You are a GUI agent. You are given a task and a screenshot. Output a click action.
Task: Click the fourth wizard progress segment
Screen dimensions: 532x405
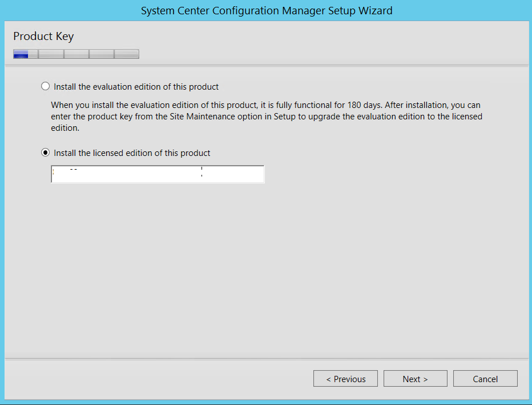pyautogui.click(x=102, y=54)
